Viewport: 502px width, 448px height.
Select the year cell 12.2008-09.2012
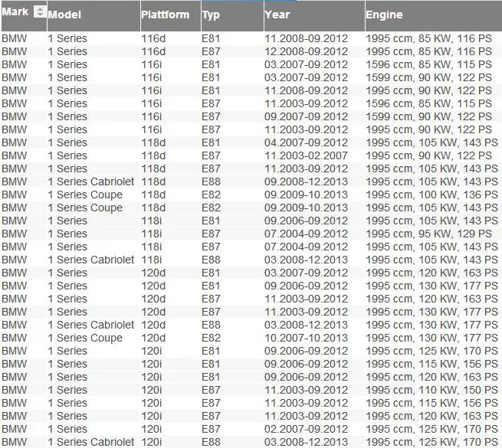click(306, 51)
